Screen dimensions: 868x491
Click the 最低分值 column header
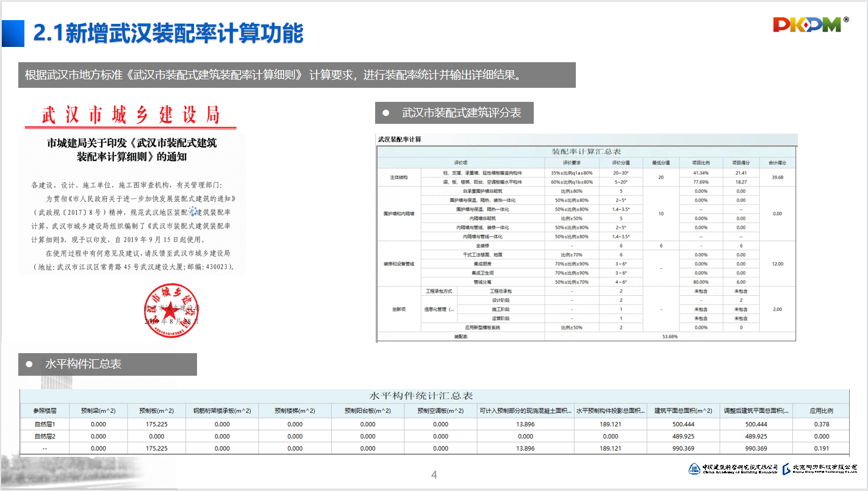point(661,163)
